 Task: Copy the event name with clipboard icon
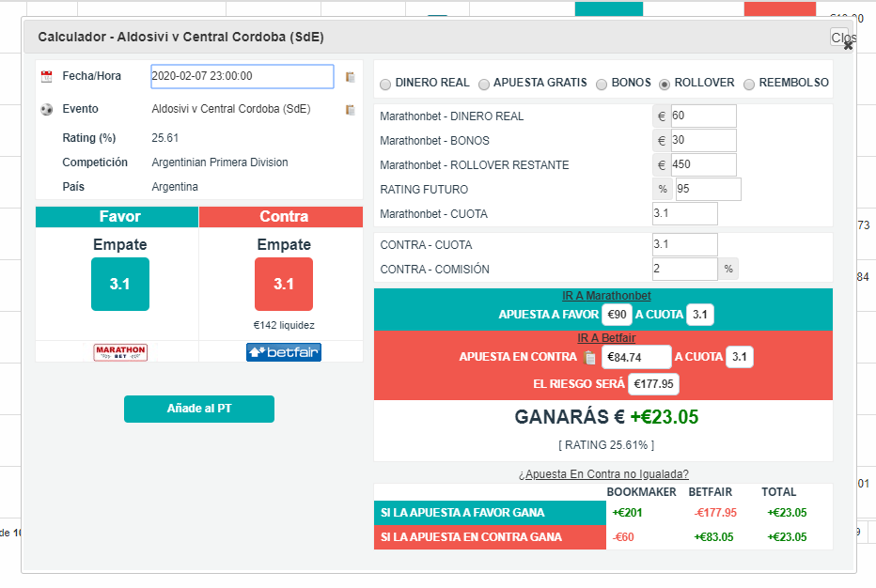[351, 110]
